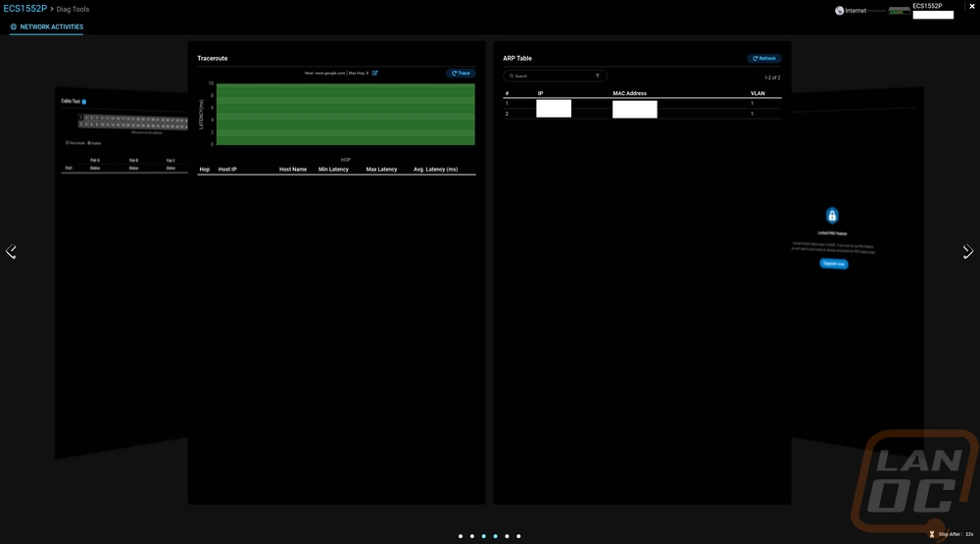Go to previous carousel panel arrow

pos(11,252)
